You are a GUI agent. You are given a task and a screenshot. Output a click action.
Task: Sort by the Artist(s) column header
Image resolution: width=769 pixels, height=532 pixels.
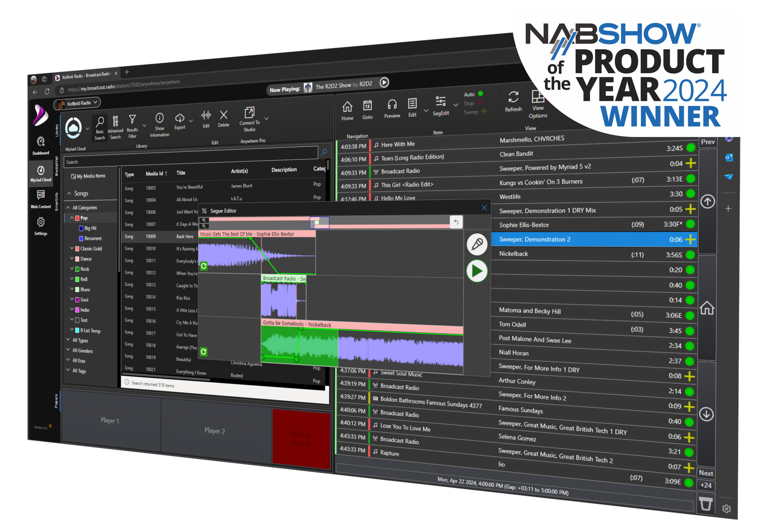239,171
